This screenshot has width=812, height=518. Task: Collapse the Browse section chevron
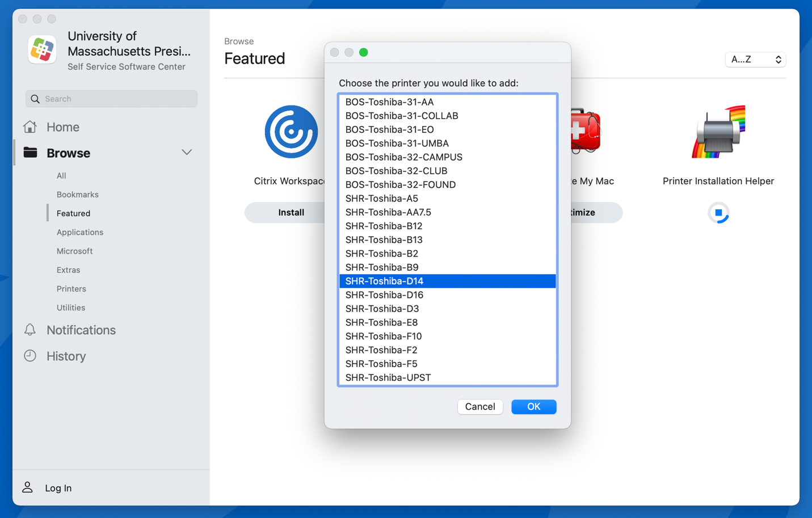point(186,152)
